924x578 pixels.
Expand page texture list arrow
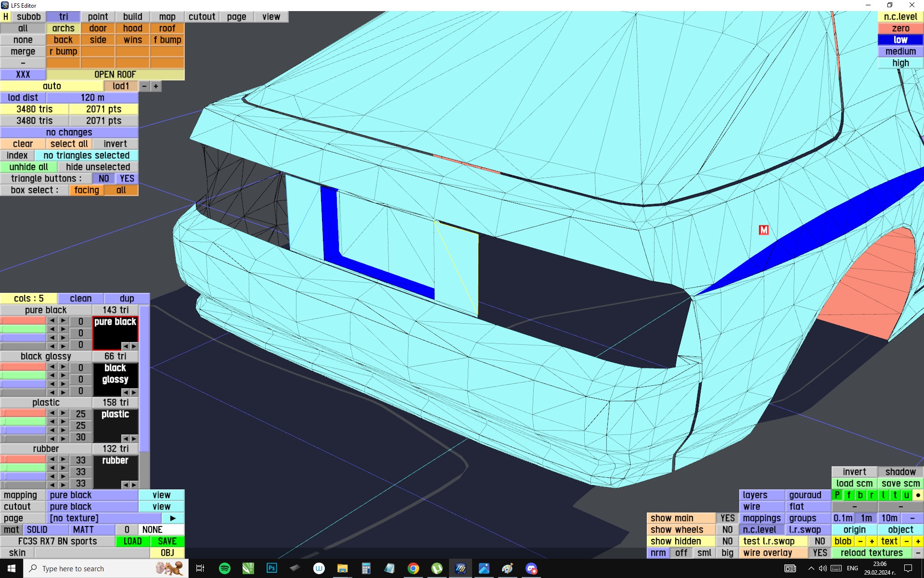[x=173, y=518]
